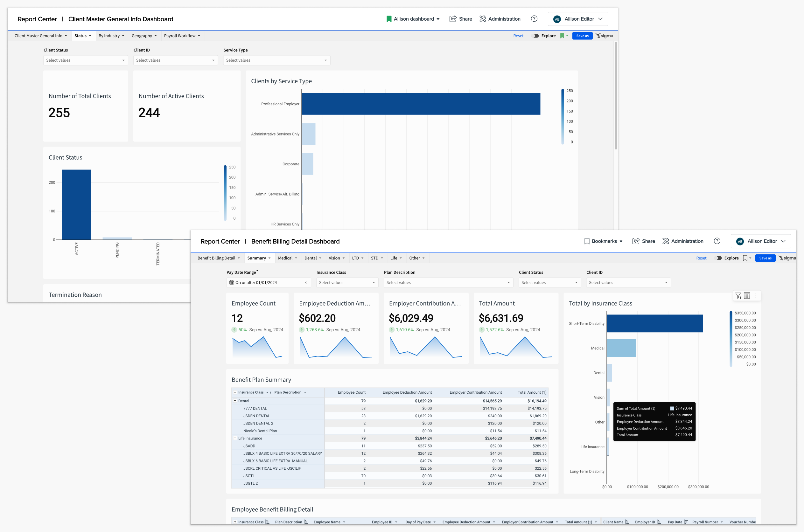Click the green bookmark icon beside Explore
This screenshot has width=804, height=532.
(562, 36)
